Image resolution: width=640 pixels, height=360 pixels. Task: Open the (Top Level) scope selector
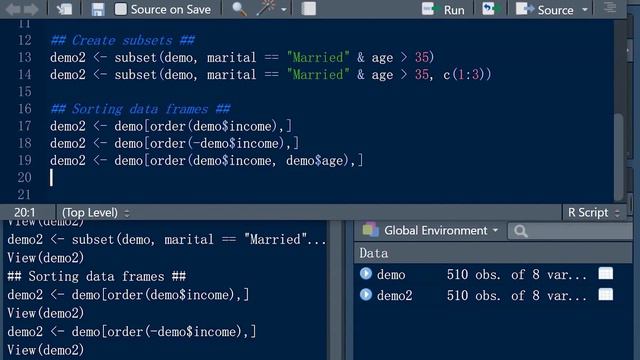pyautogui.click(x=96, y=213)
